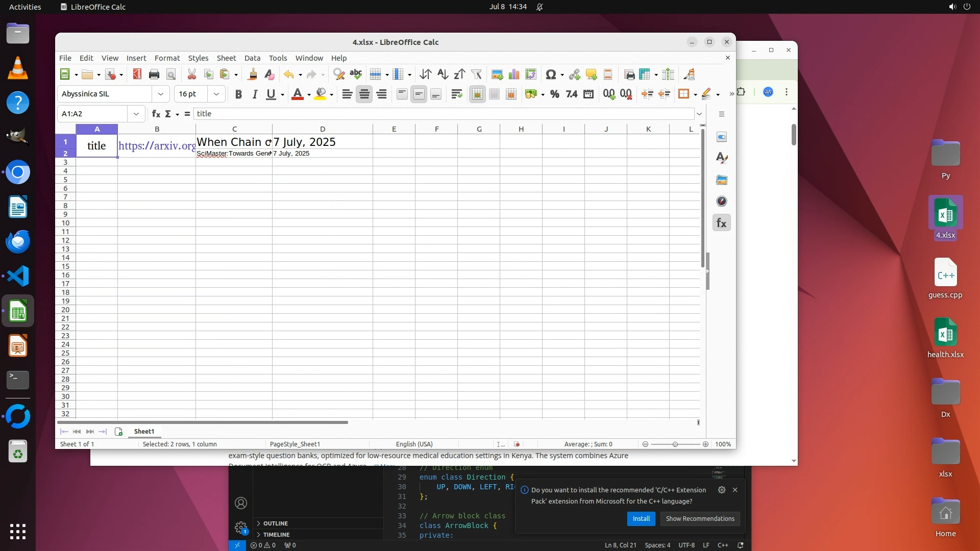Expand the font size dropdown
Image resolution: width=980 pixels, height=551 pixels.
point(216,94)
